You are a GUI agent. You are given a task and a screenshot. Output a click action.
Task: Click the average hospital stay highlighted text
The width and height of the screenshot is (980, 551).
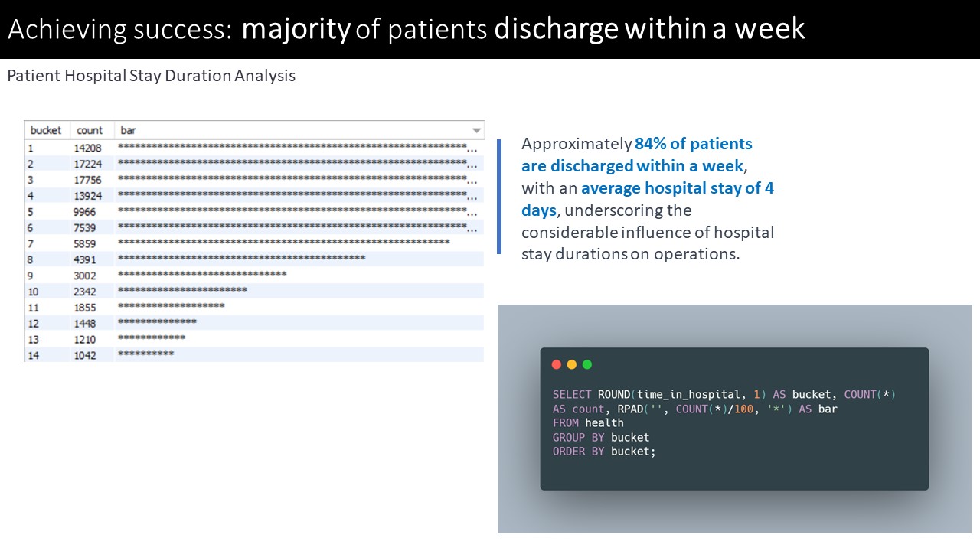678,188
